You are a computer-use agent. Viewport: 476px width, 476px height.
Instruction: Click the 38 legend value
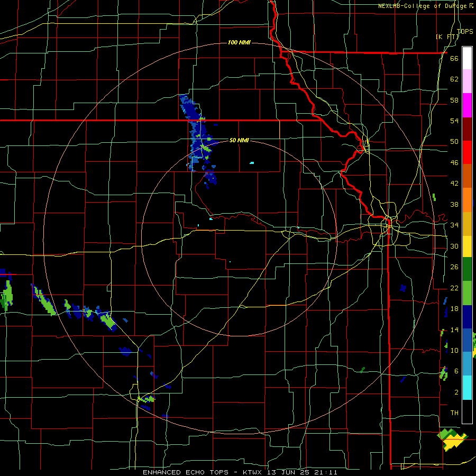click(454, 204)
